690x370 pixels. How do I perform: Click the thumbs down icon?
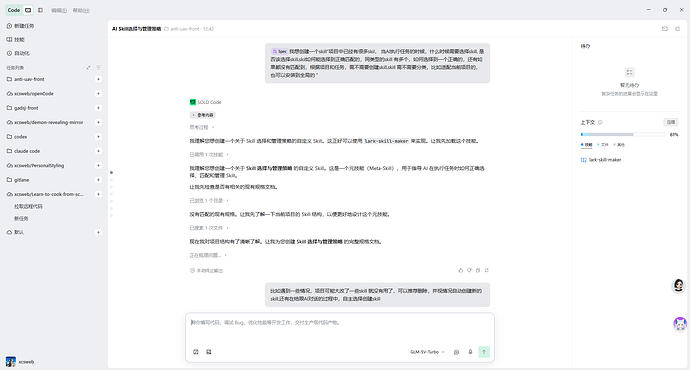point(469,271)
